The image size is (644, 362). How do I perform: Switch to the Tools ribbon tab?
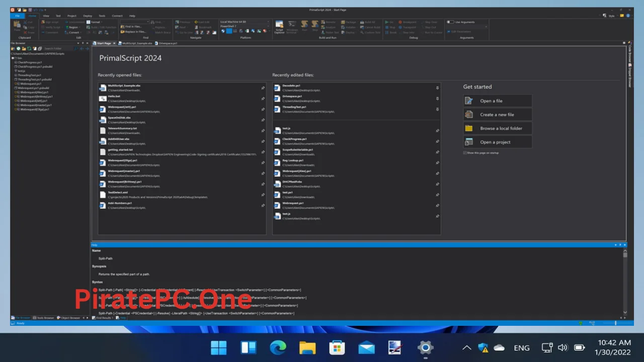click(102, 16)
